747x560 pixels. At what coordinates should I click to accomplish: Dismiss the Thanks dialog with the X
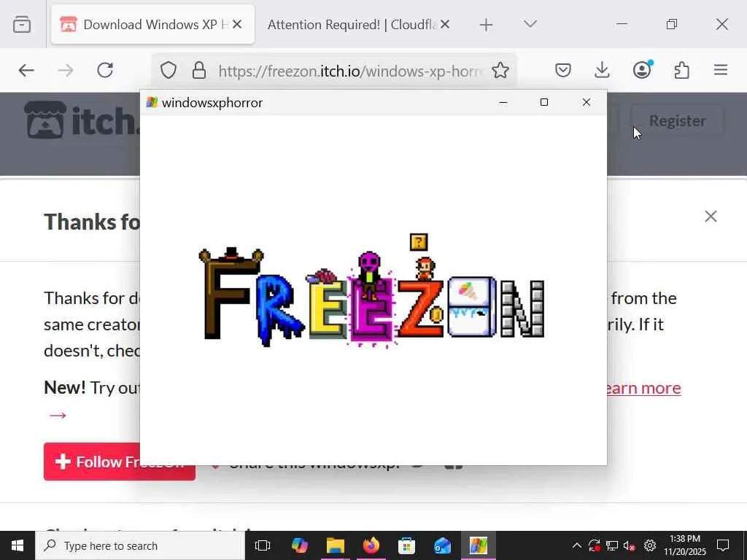[711, 216]
